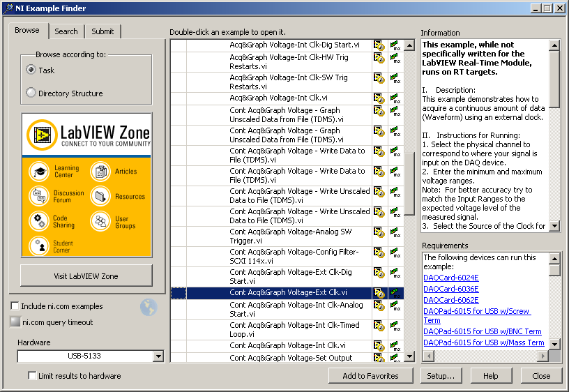
Task: Click Information panel scroll-down arrow
Action: [554, 226]
